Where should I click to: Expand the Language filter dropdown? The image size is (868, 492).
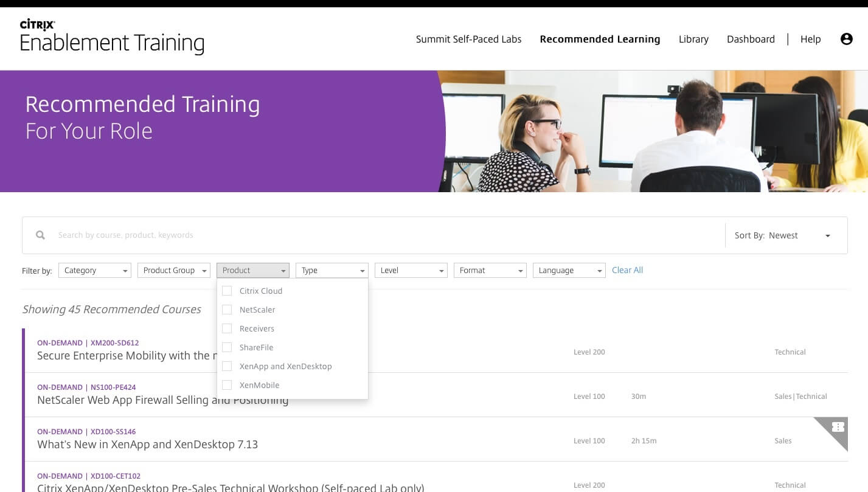(x=569, y=270)
